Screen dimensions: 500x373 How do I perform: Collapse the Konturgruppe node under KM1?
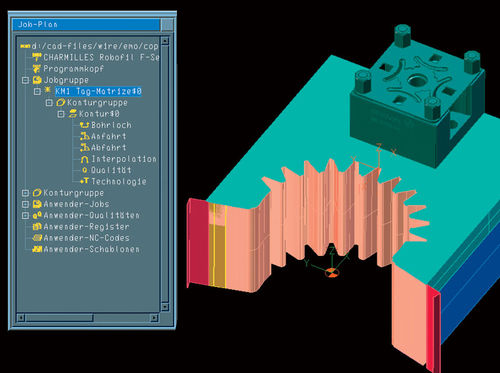[49, 102]
